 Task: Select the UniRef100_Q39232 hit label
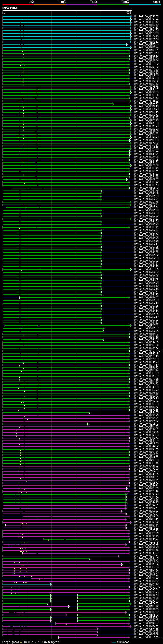click(x=146, y=17)
